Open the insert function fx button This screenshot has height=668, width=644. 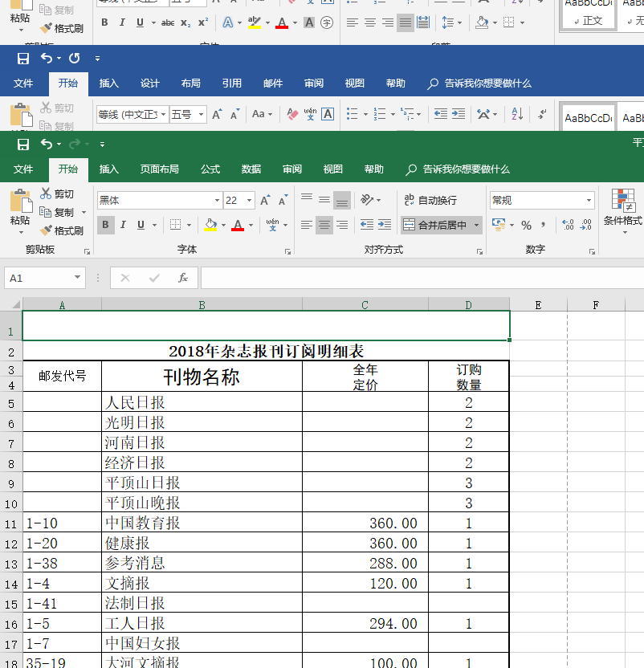183,278
